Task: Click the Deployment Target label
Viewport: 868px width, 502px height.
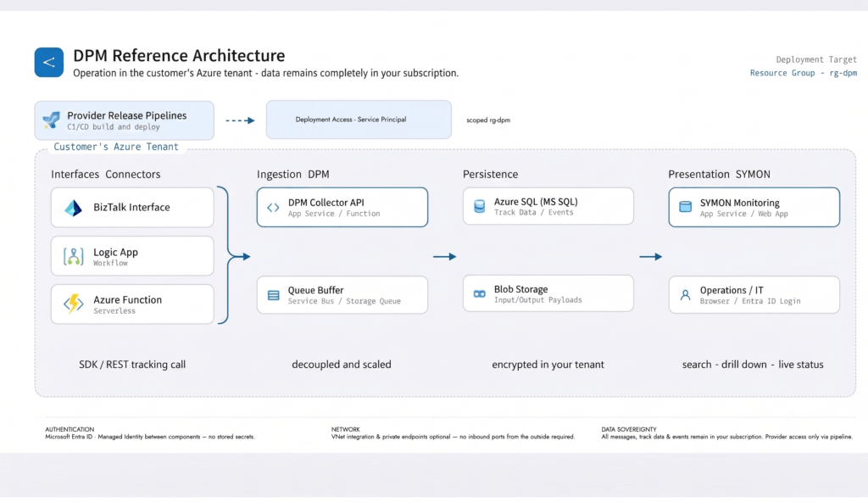Action: (816, 60)
